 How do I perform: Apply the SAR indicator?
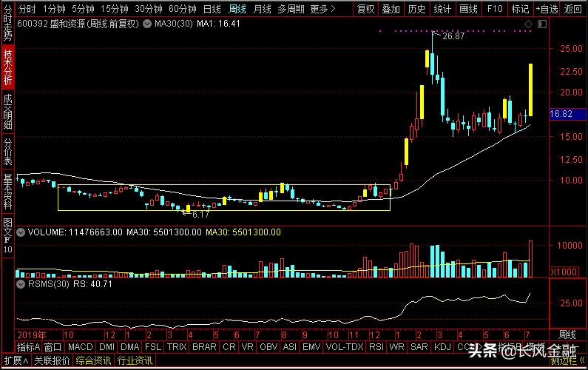tap(419, 347)
